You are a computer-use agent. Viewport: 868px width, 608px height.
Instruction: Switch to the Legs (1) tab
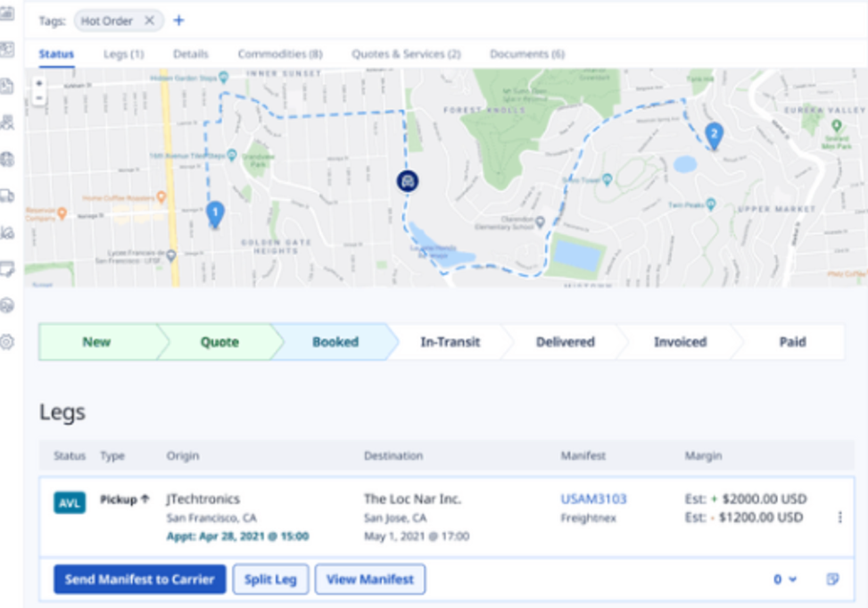pyautogui.click(x=123, y=54)
